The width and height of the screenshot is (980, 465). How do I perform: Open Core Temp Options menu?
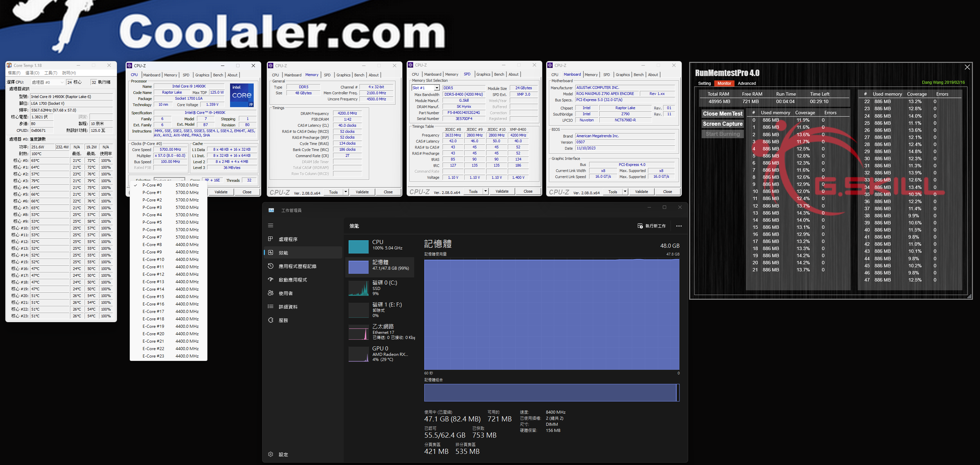click(x=32, y=73)
